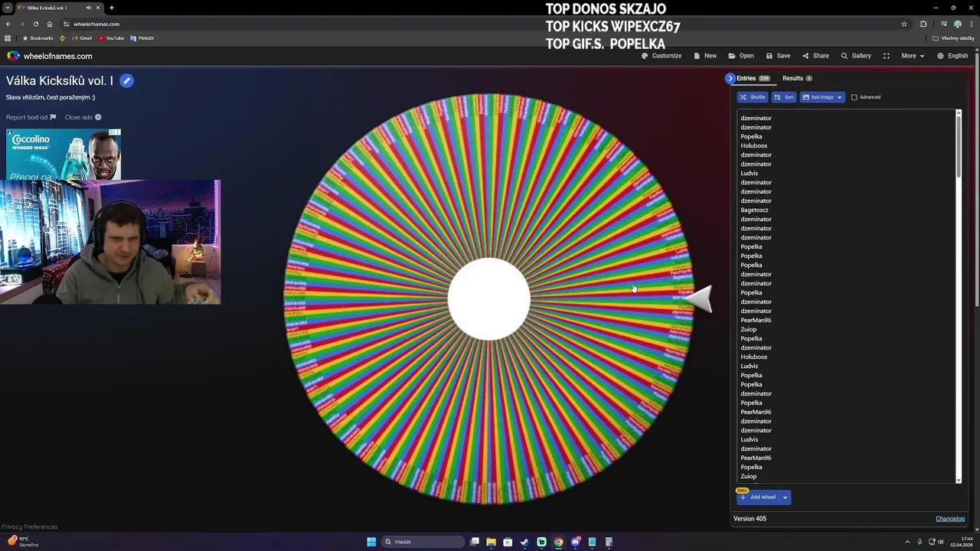Collapse entries panel with blue arrow
The width and height of the screenshot is (980, 551).
[730, 78]
